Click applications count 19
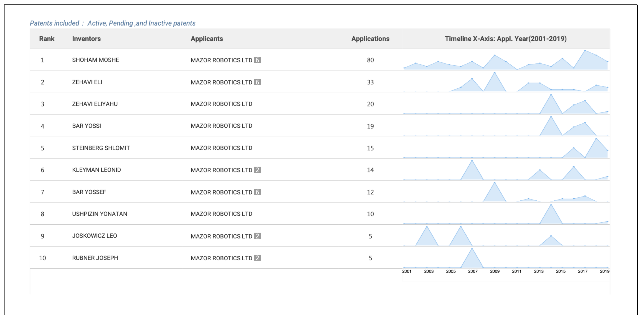Screen dimensions: 644x320 (370, 126)
